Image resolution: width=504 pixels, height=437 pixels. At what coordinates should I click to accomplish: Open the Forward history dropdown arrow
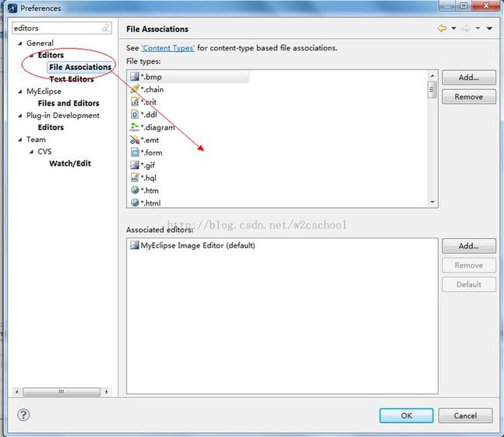[x=478, y=28]
